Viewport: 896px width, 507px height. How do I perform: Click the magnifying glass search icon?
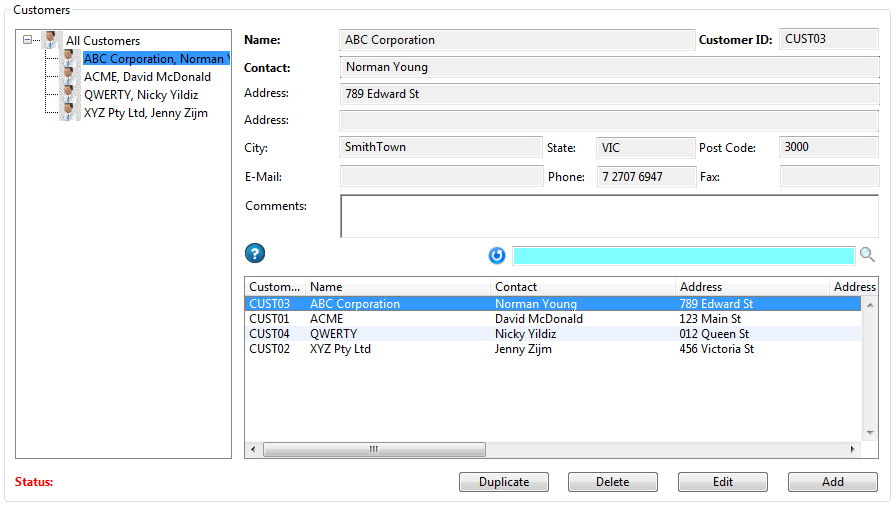tap(867, 255)
